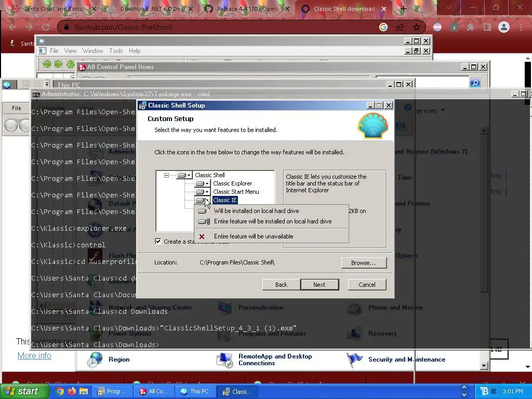Image resolution: width=532 pixels, height=399 pixels.
Task: Switch to the 'Progr...' taskbar button
Action: point(112,391)
